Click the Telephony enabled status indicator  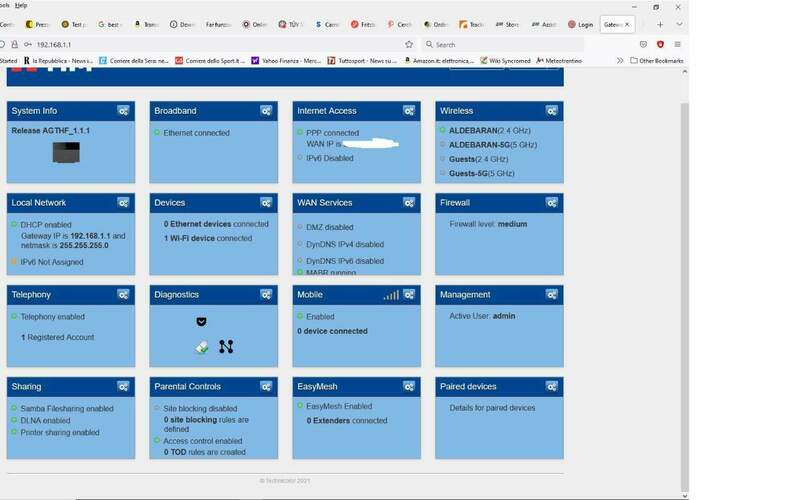14,317
